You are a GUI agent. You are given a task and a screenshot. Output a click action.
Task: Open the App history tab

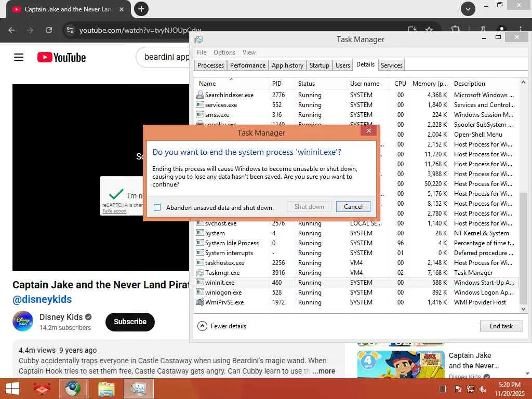pyautogui.click(x=287, y=65)
